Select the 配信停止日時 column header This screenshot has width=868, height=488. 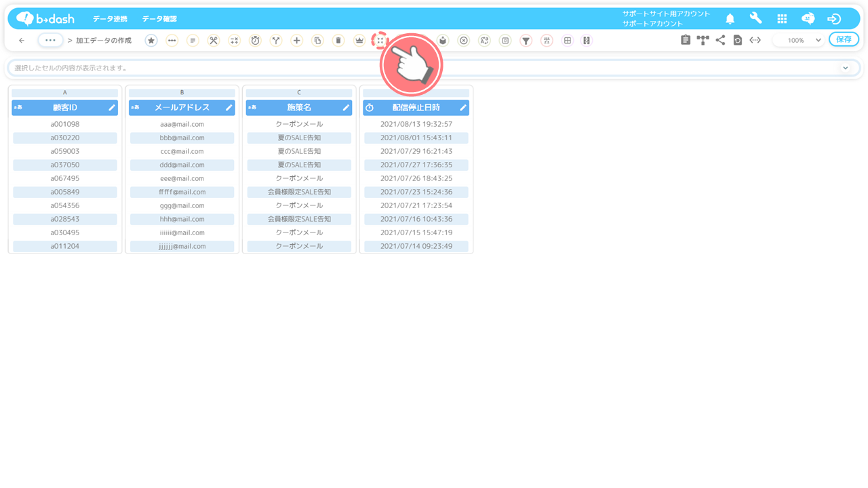416,108
